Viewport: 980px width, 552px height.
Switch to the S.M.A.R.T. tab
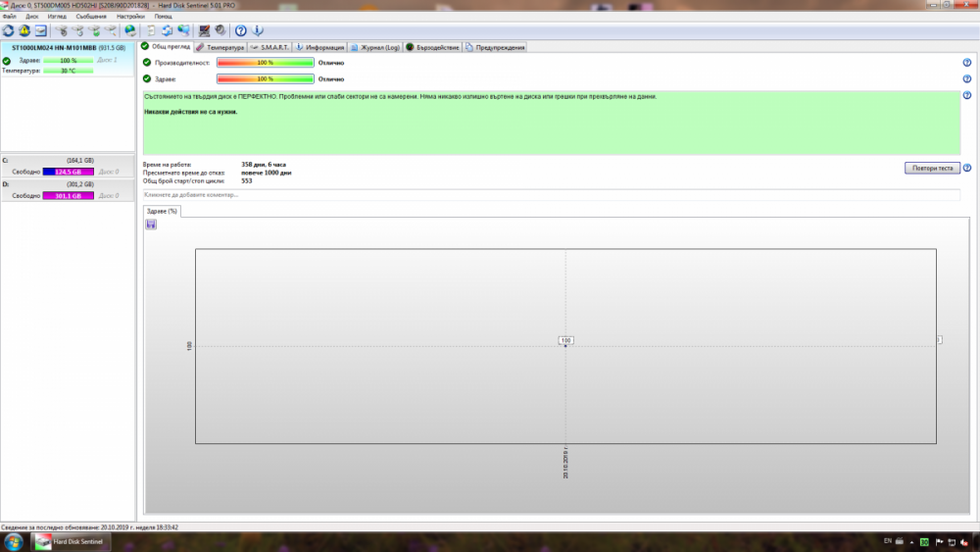[269, 47]
